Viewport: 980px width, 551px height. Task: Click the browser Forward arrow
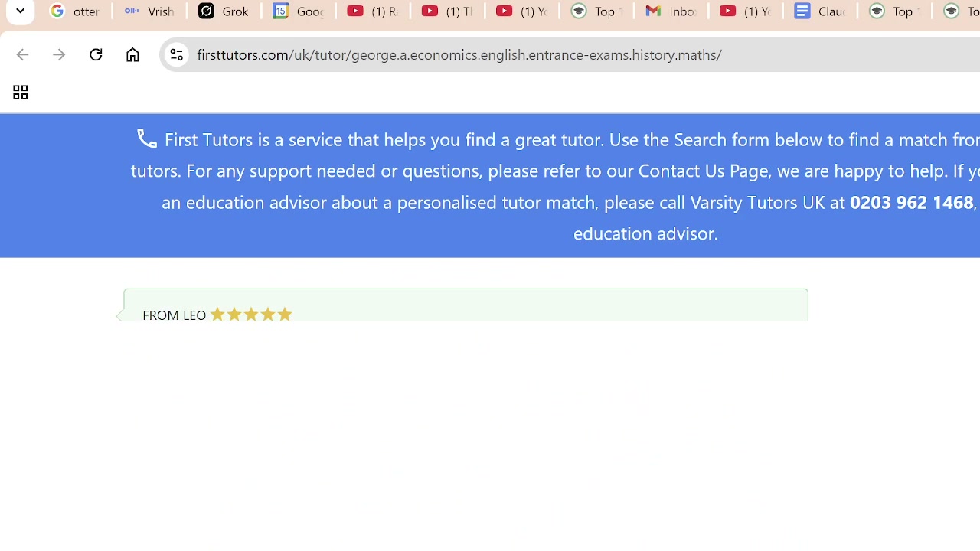pos(59,54)
